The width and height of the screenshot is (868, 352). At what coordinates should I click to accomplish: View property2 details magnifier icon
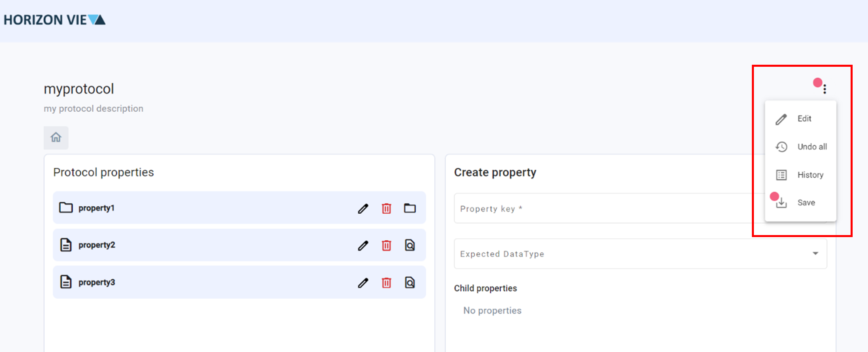tap(410, 246)
